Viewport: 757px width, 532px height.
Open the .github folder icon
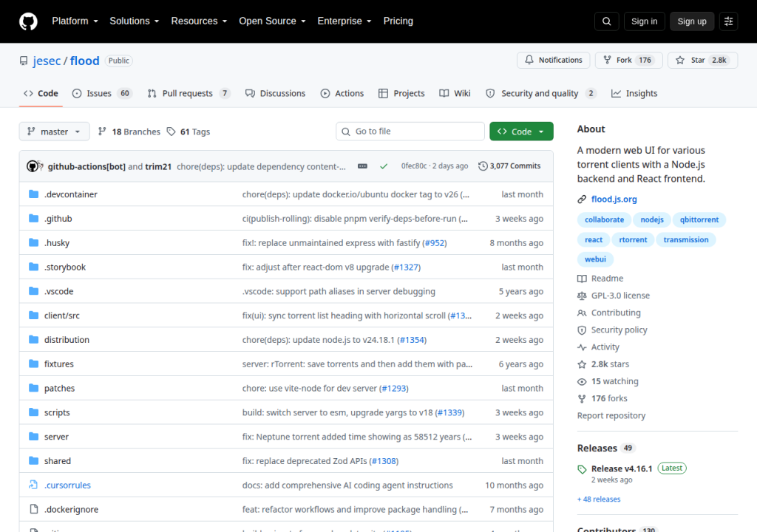[33, 218]
